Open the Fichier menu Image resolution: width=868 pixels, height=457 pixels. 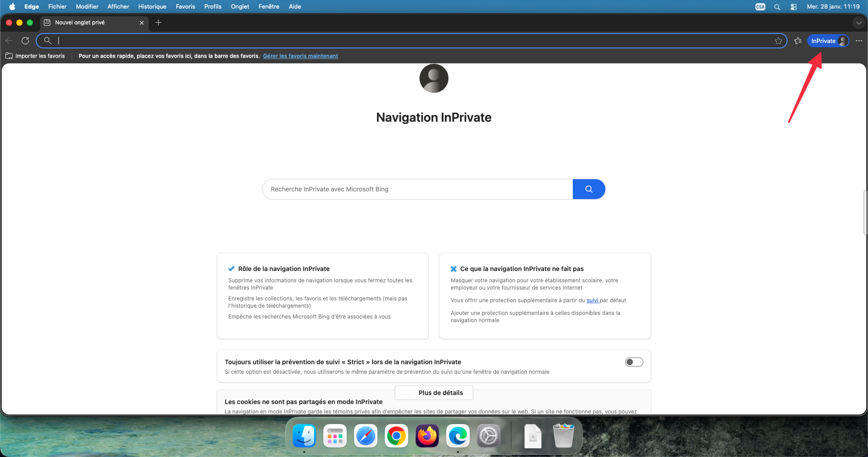[x=57, y=6]
